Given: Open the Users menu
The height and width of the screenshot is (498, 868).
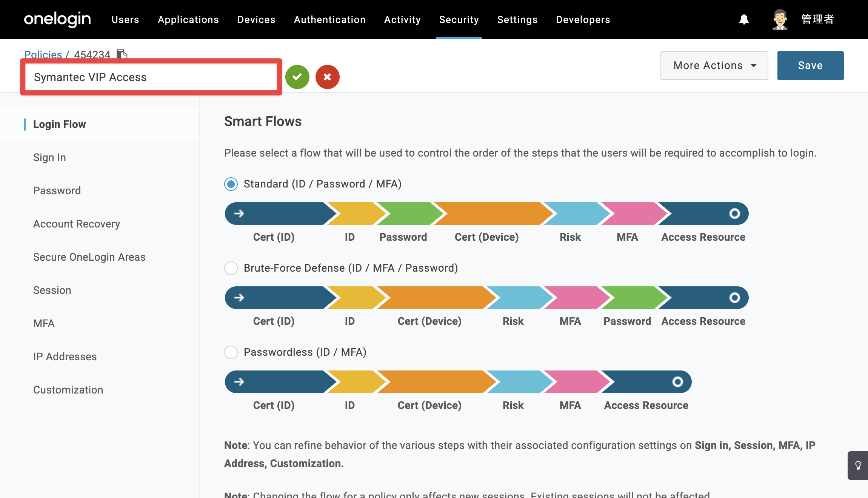Looking at the screenshot, I should point(125,20).
